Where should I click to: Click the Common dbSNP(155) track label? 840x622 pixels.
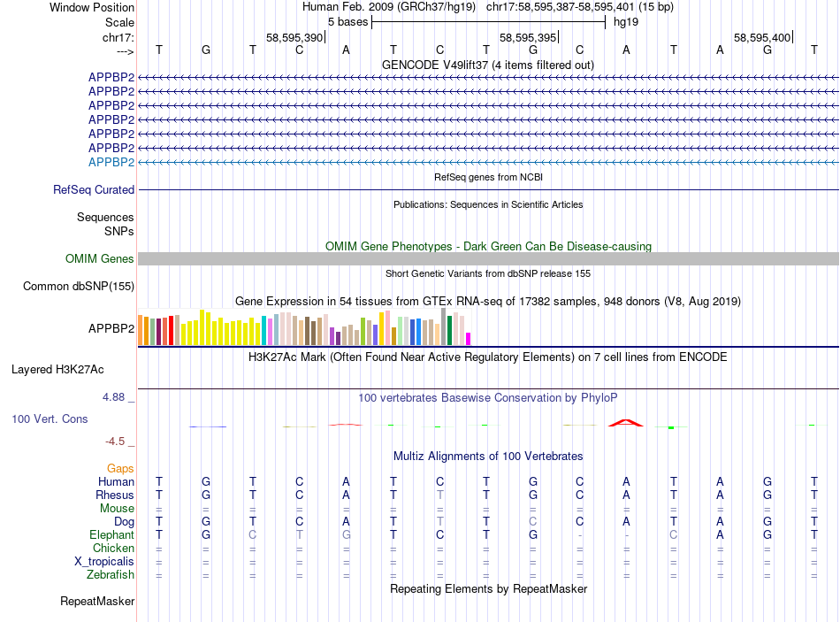pyautogui.click(x=79, y=286)
